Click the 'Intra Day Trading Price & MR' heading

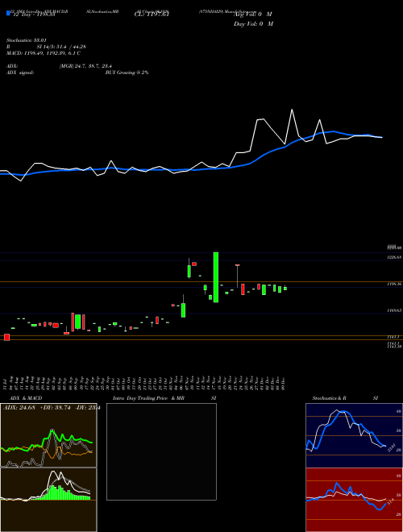pyautogui.click(x=148, y=398)
